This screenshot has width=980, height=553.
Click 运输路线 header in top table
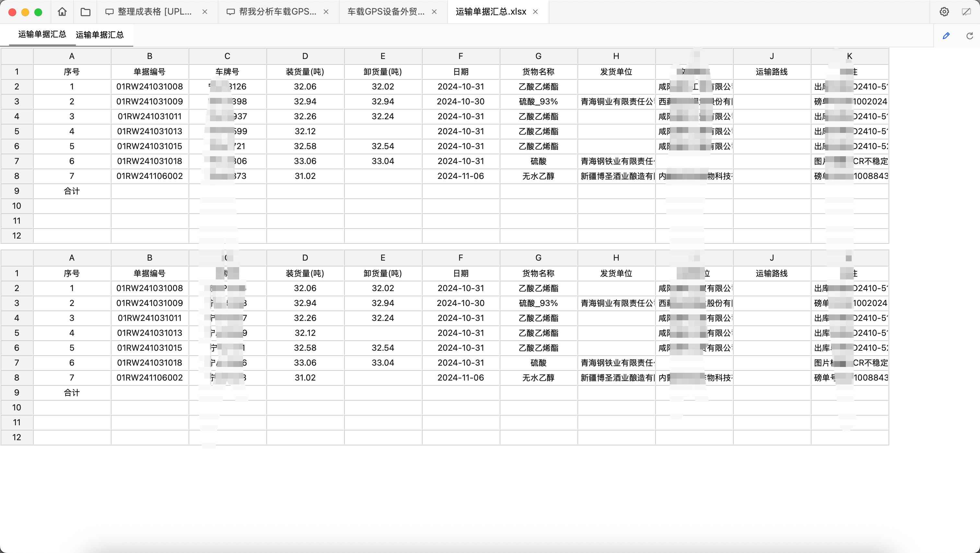click(772, 72)
